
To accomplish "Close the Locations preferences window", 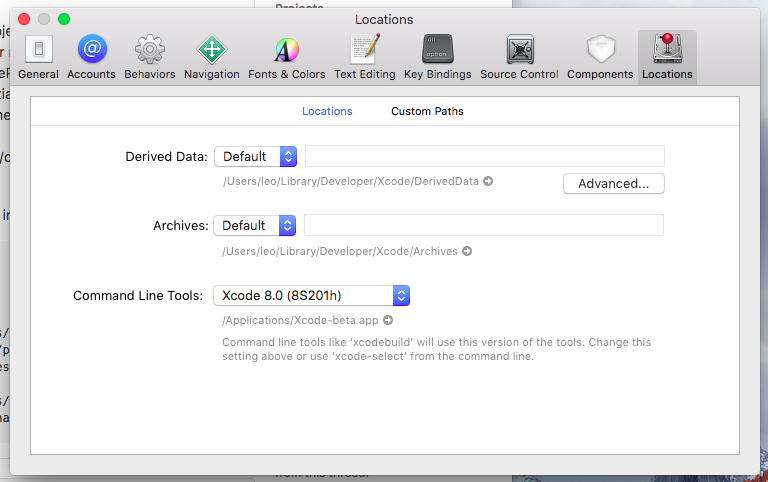I will 24,19.
